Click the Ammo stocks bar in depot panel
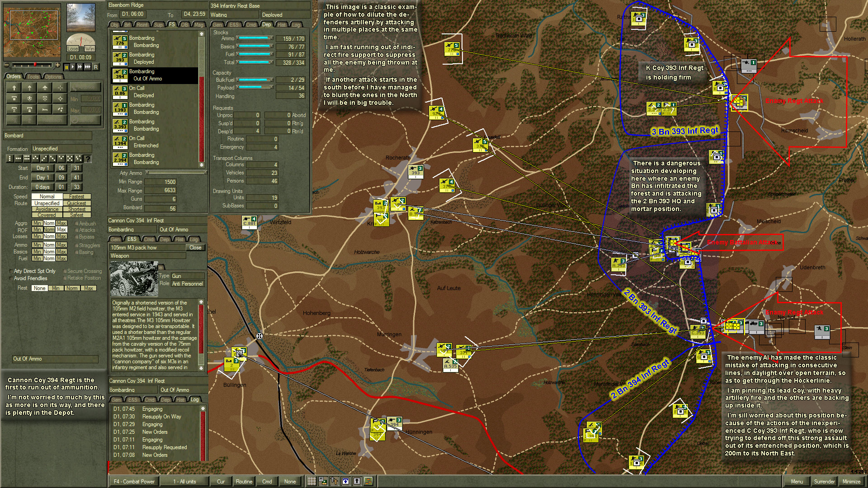This screenshot has width=868, height=488. [x=255, y=38]
